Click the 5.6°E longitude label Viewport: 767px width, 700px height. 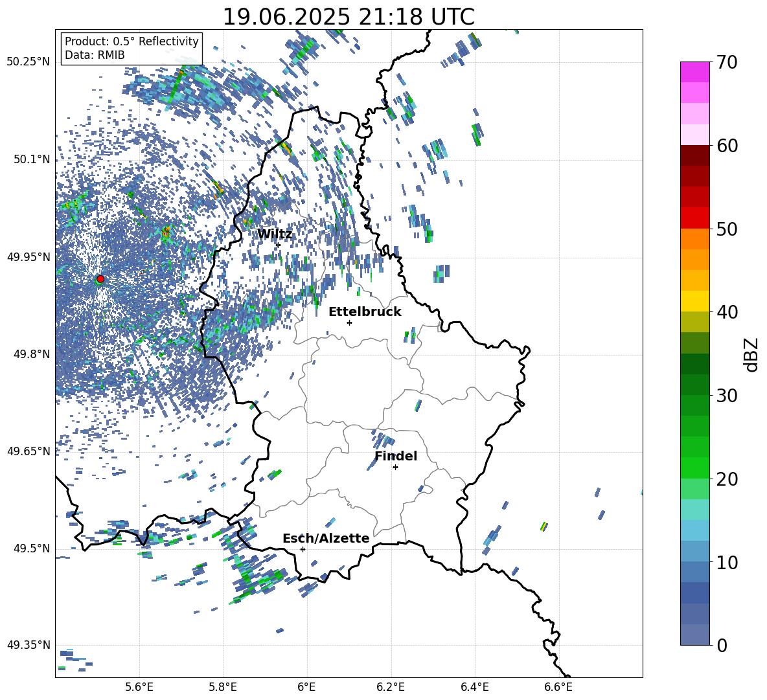pyautogui.click(x=139, y=687)
